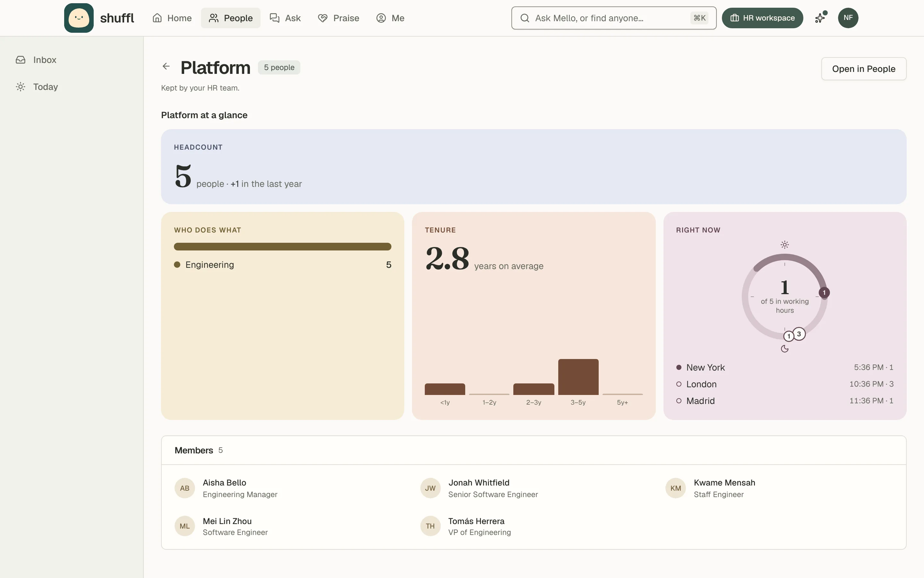Click the back arrow beside Platform
The height and width of the screenshot is (578, 924).
click(x=166, y=66)
